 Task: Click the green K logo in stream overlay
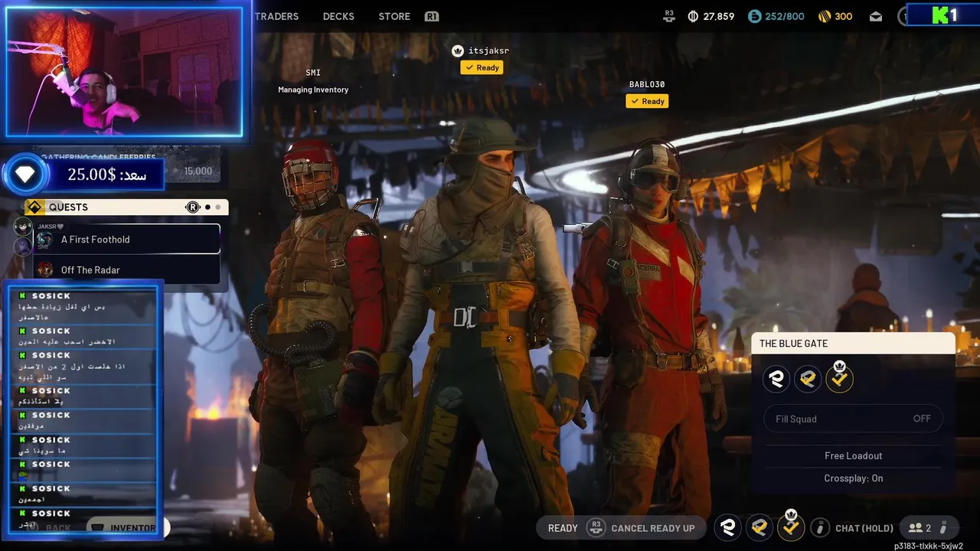942,15
